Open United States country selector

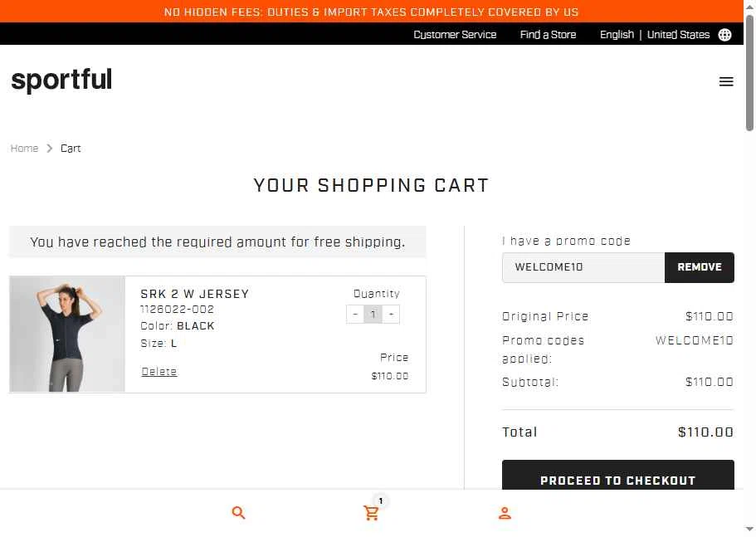(x=678, y=35)
